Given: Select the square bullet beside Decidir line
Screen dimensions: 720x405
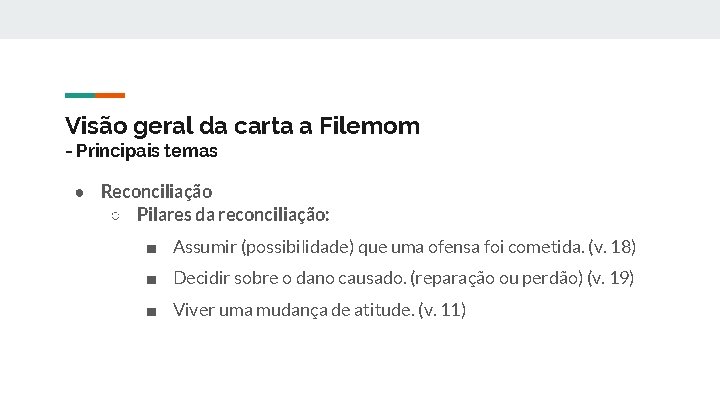Looking at the screenshot, I should pyautogui.click(x=152, y=280).
